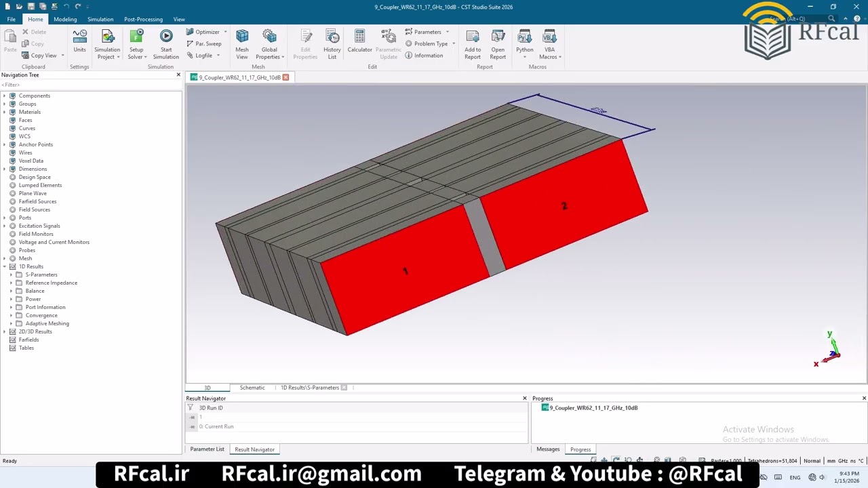Select the Field Monitors tree item

click(x=36, y=234)
